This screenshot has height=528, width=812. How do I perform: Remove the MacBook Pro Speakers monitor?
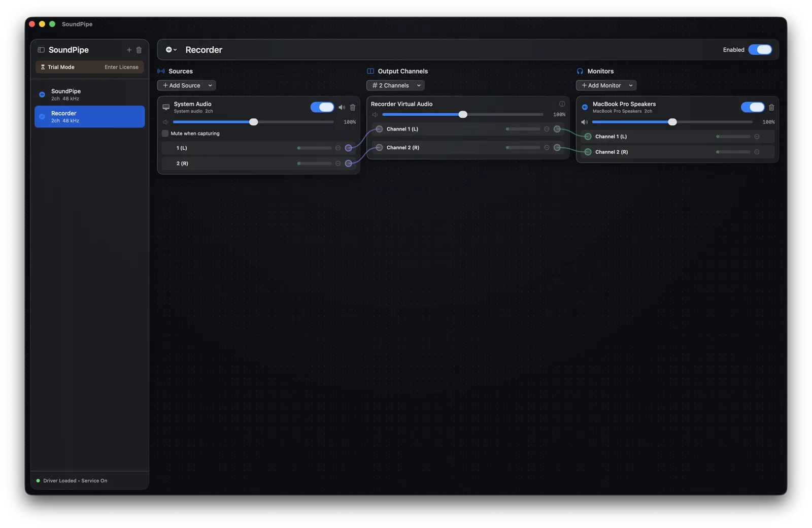(x=771, y=107)
